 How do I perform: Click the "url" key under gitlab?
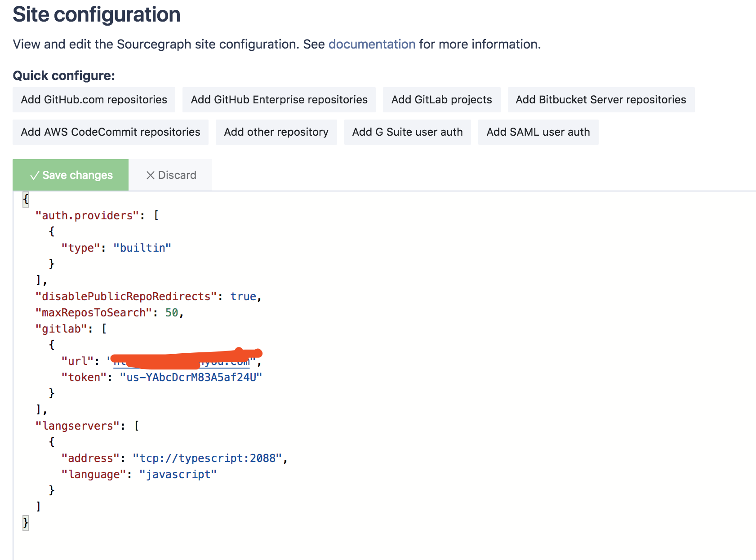pos(77,361)
